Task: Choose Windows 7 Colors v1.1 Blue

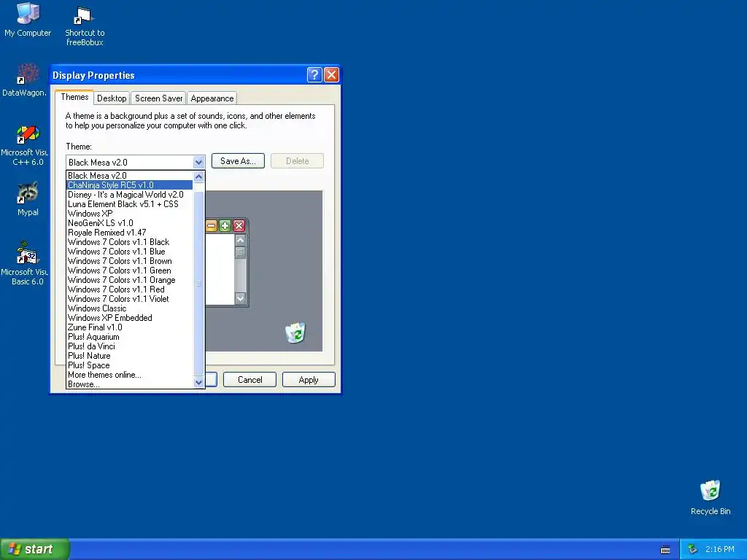Action: (130, 252)
